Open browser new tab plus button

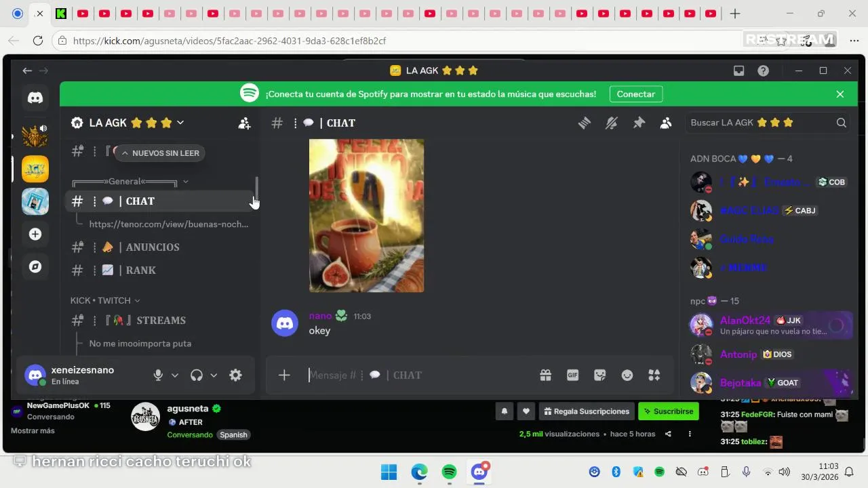tap(734, 14)
